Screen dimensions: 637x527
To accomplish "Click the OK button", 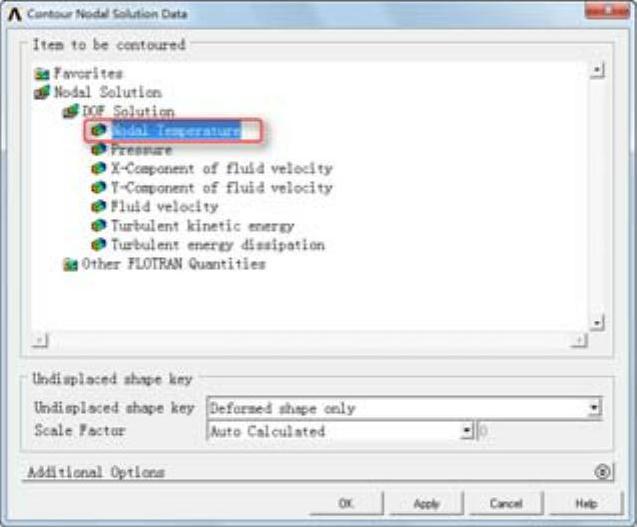I will (x=346, y=503).
